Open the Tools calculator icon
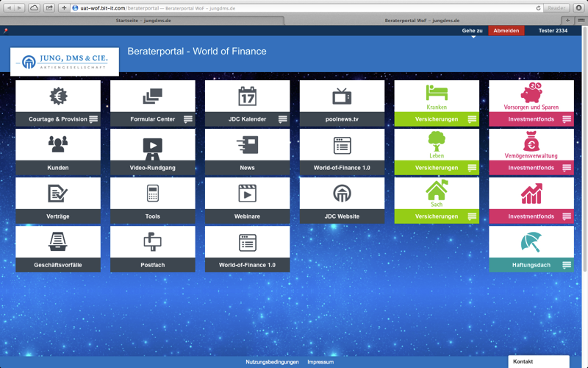 [153, 194]
